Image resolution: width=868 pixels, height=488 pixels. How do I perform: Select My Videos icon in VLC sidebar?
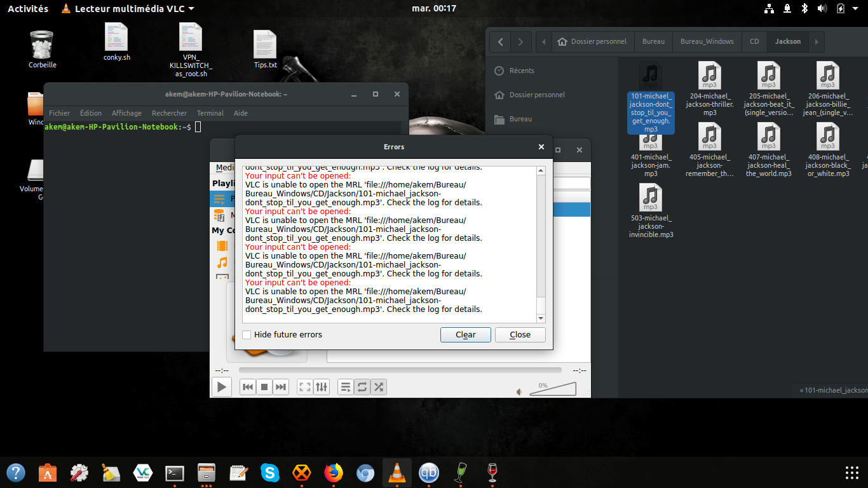coord(222,246)
